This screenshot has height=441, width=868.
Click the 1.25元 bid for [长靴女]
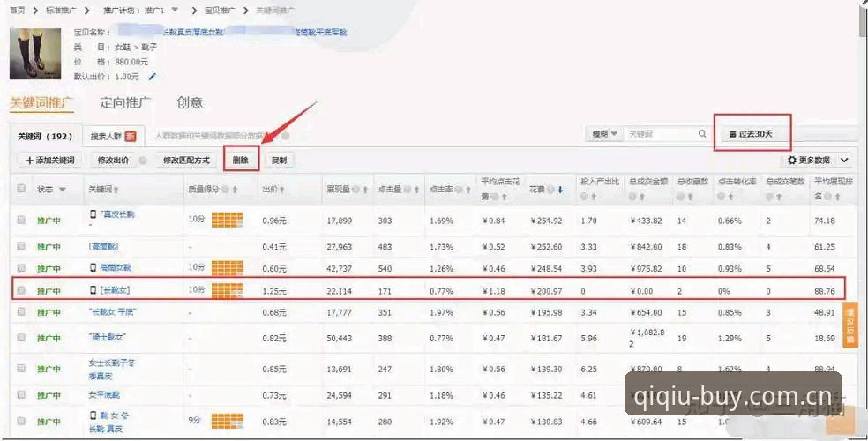[274, 290]
